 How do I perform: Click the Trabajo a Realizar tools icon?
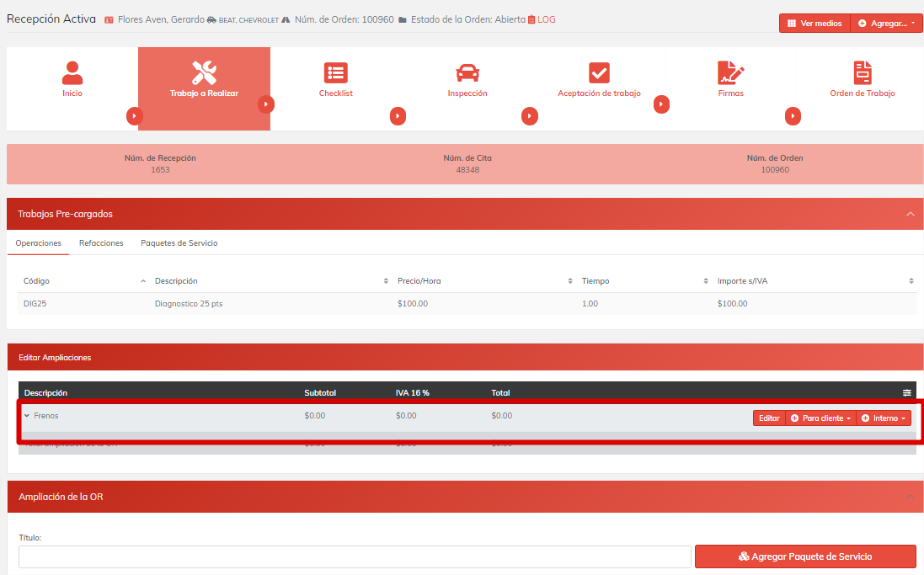204,73
